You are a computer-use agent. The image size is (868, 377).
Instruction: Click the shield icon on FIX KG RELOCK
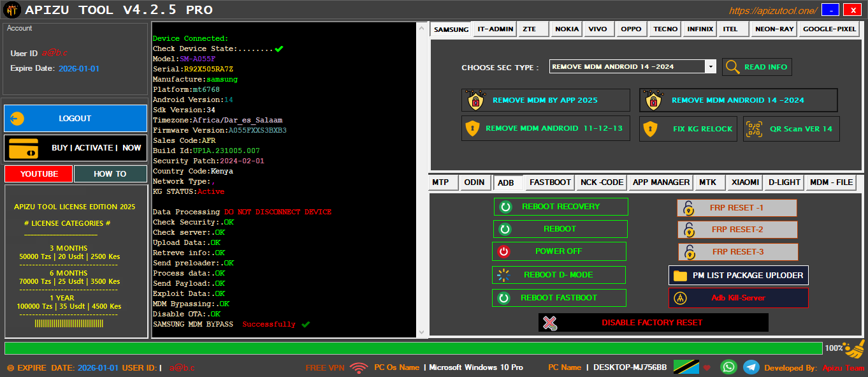click(x=650, y=129)
